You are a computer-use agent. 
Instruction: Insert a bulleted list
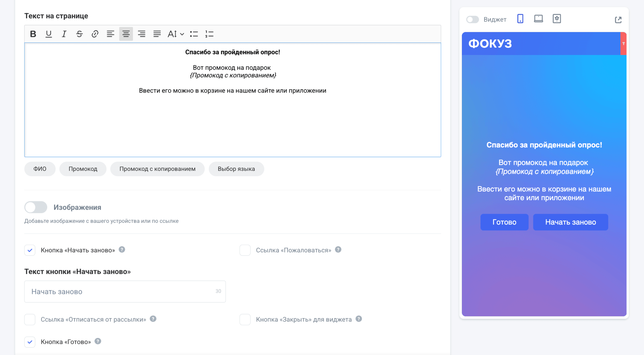[x=194, y=34]
